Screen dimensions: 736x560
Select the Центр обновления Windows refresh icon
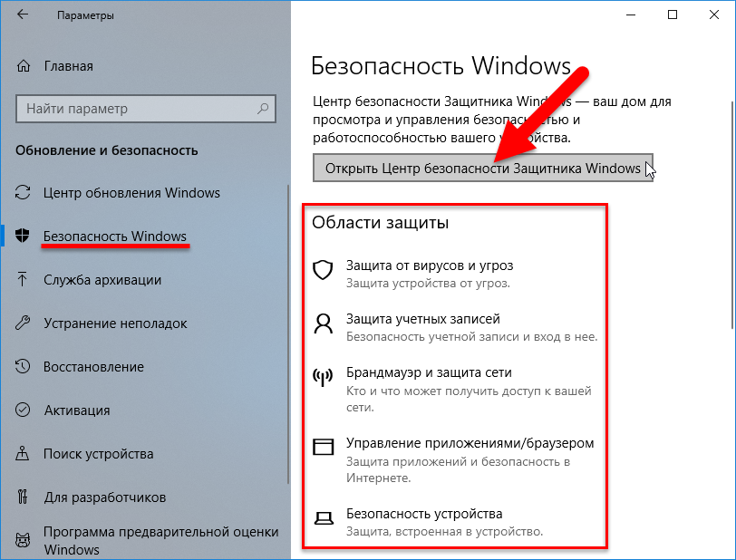click(x=23, y=192)
